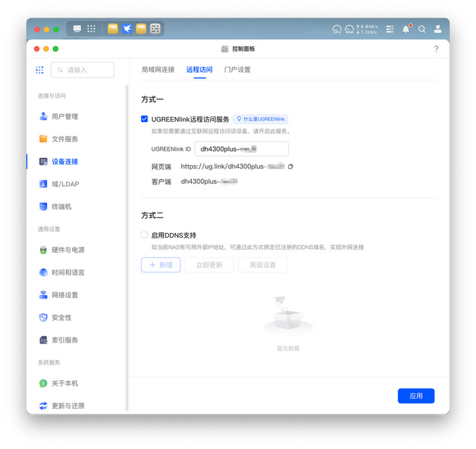Switch to 门户设置 tab
The height and width of the screenshot is (449, 476).
pyautogui.click(x=237, y=70)
